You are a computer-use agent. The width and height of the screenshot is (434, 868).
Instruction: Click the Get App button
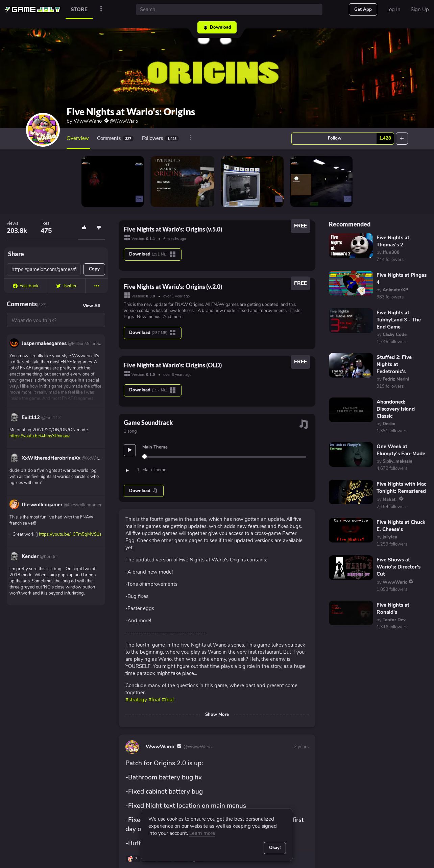(363, 9)
